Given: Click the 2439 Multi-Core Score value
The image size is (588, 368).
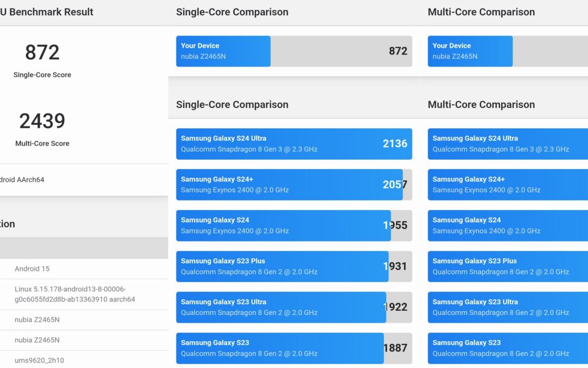Looking at the screenshot, I should pos(42,121).
